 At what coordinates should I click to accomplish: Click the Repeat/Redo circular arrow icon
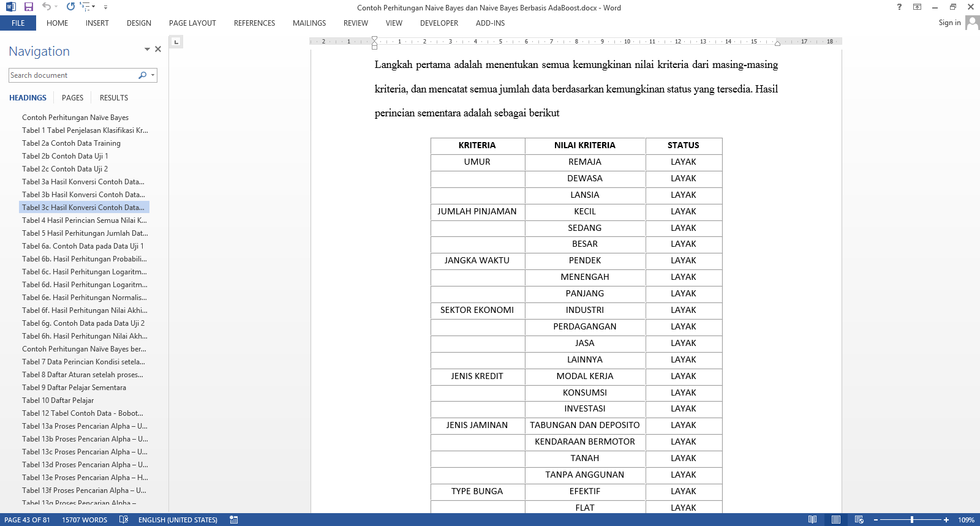click(70, 7)
